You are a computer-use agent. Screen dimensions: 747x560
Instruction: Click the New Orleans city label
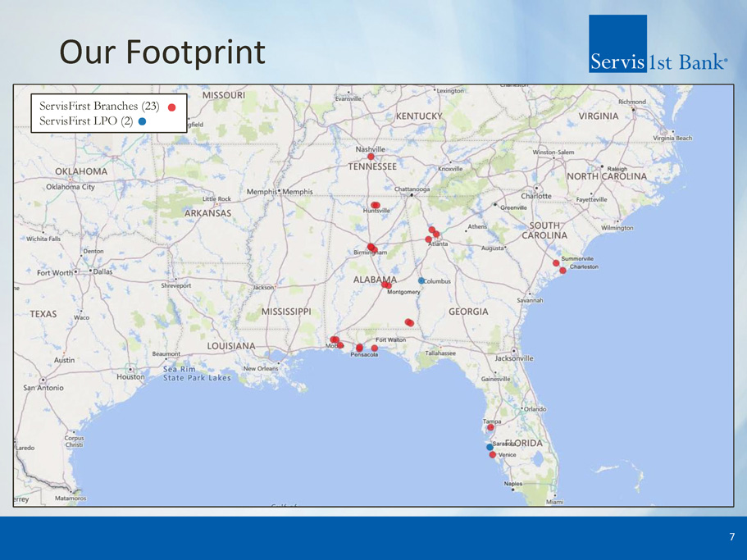click(x=262, y=369)
